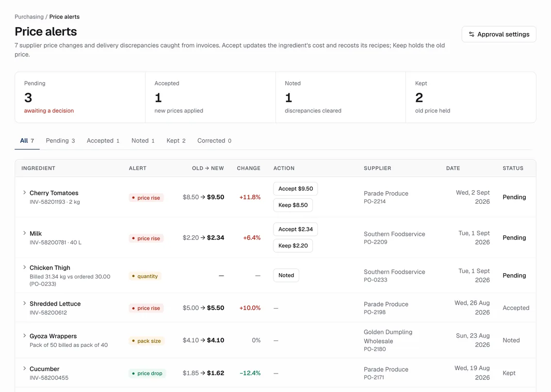Click the Cherry Tomatoes ingredient name
The image size is (551, 392).
54,193
